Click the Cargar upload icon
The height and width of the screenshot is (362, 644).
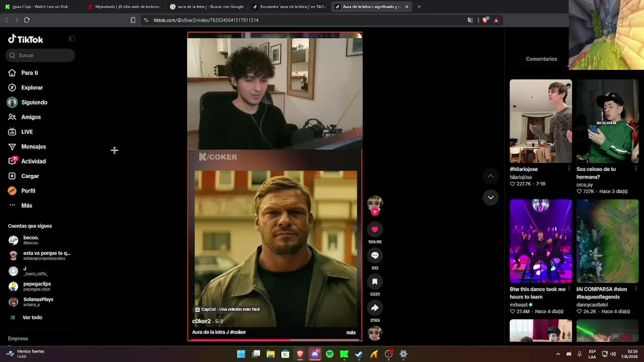point(12,176)
